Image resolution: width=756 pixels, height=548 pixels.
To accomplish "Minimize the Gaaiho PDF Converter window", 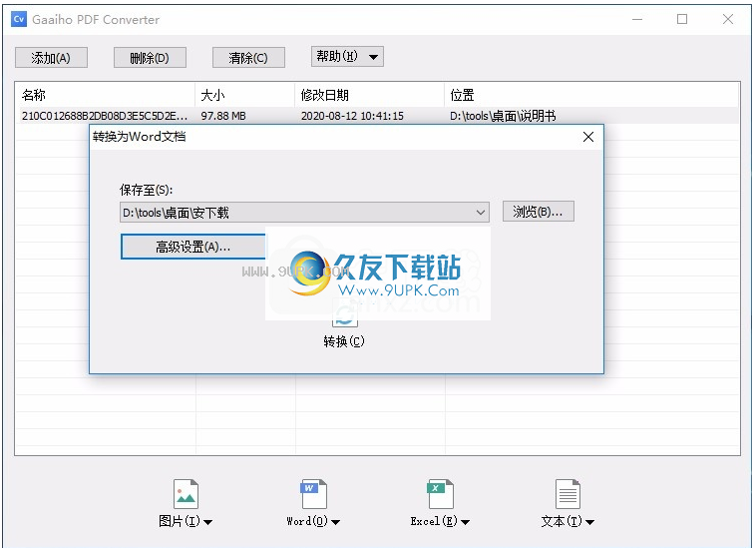I will click(637, 19).
